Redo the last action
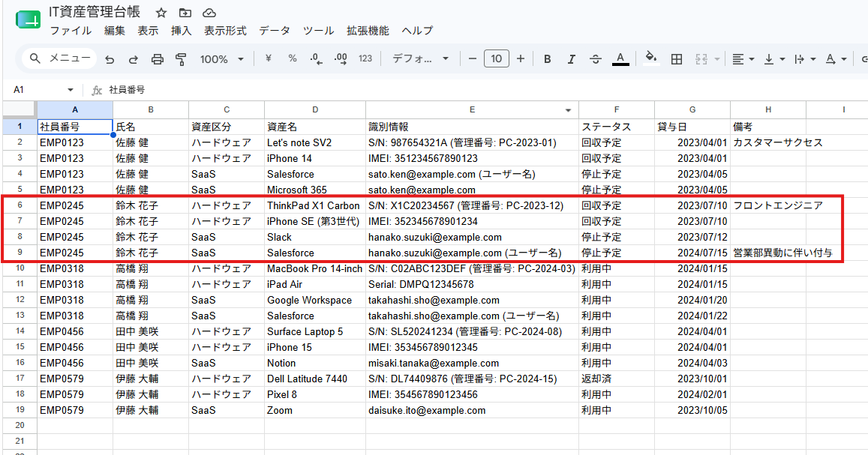The height and width of the screenshot is (455, 868). [x=133, y=59]
